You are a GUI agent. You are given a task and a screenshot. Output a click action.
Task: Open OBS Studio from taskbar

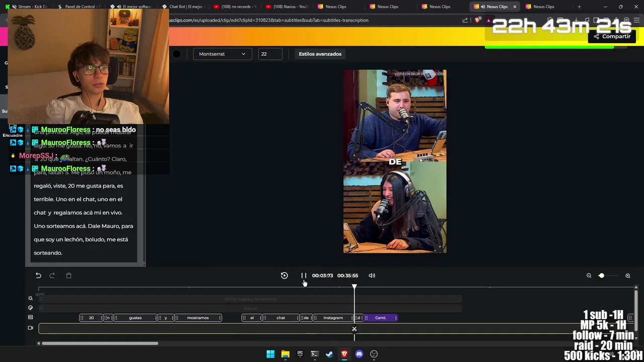click(374, 354)
